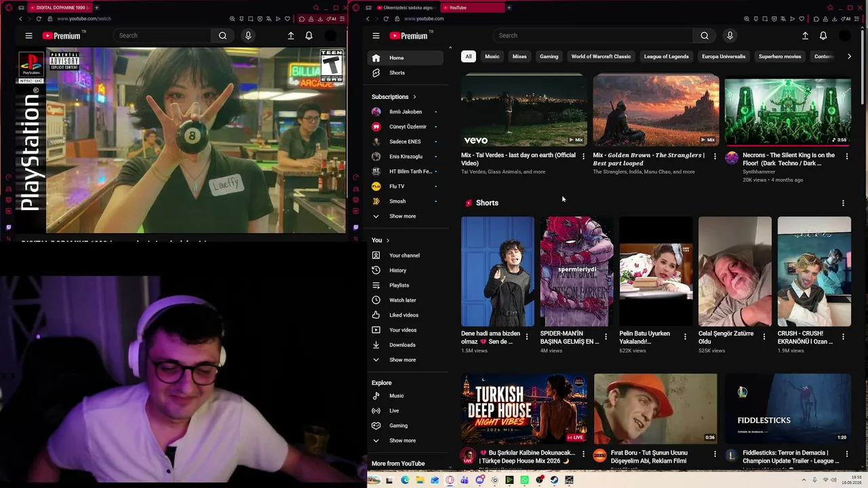Open Liked videos list

coord(406,315)
